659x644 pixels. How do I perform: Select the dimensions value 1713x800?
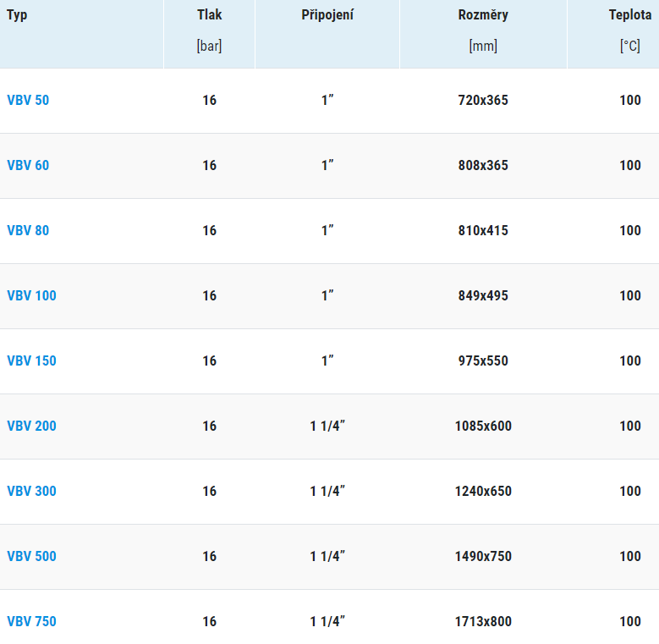[483, 621]
